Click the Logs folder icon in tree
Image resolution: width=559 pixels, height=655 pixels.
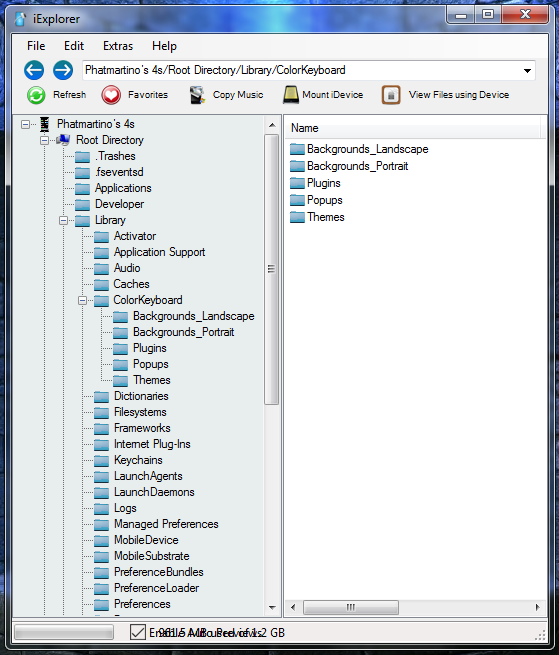coord(102,508)
